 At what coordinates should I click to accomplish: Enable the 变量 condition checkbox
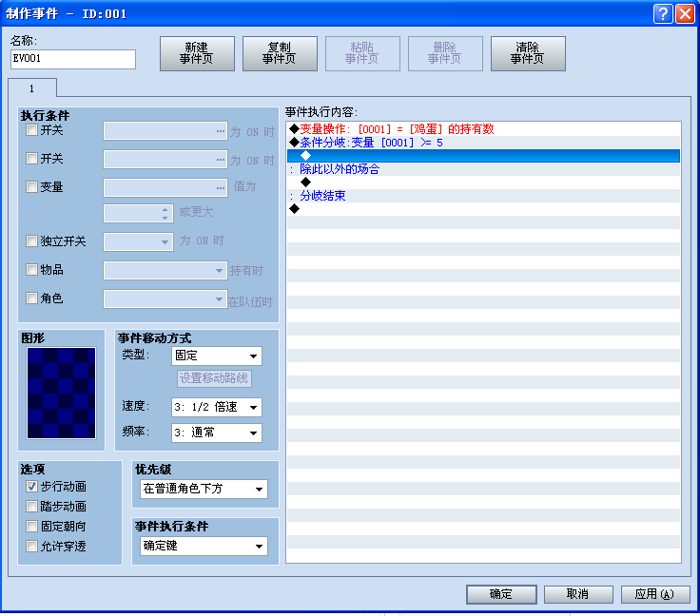click(31, 186)
